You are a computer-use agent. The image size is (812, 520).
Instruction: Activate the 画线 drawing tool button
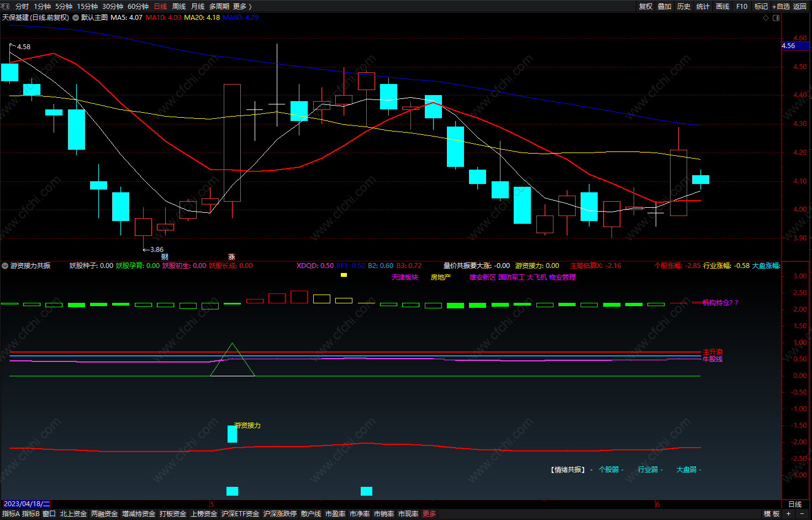pyautogui.click(x=723, y=6)
